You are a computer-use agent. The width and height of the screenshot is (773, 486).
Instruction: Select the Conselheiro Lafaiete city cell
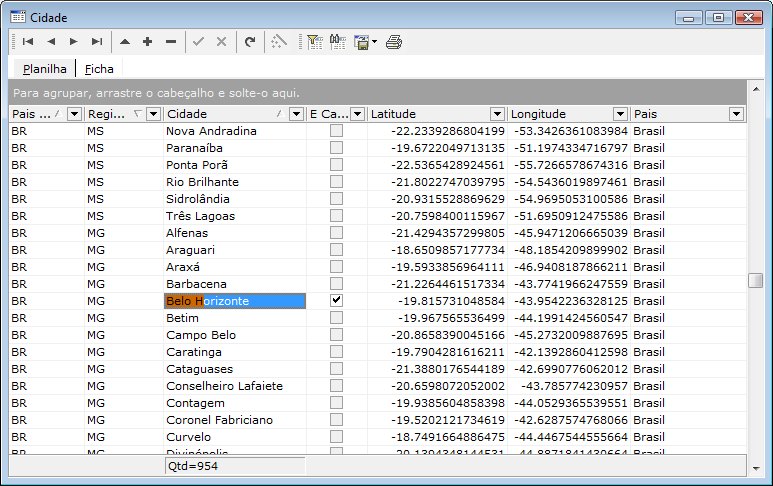[x=235, y=386]
